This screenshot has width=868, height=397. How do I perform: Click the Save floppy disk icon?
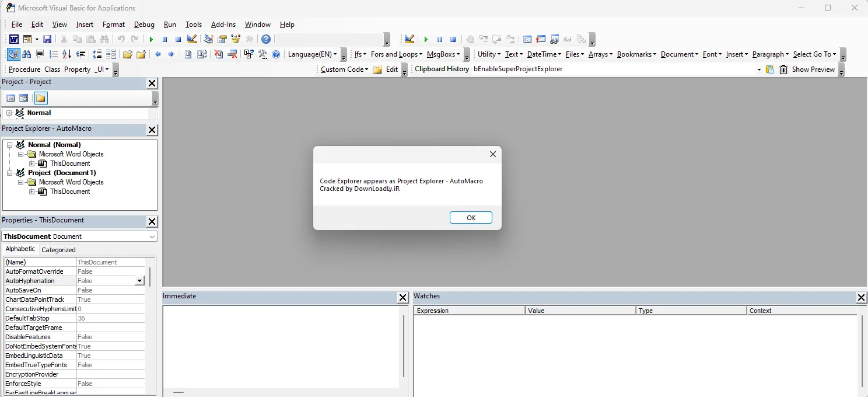(x=47, y=39)
